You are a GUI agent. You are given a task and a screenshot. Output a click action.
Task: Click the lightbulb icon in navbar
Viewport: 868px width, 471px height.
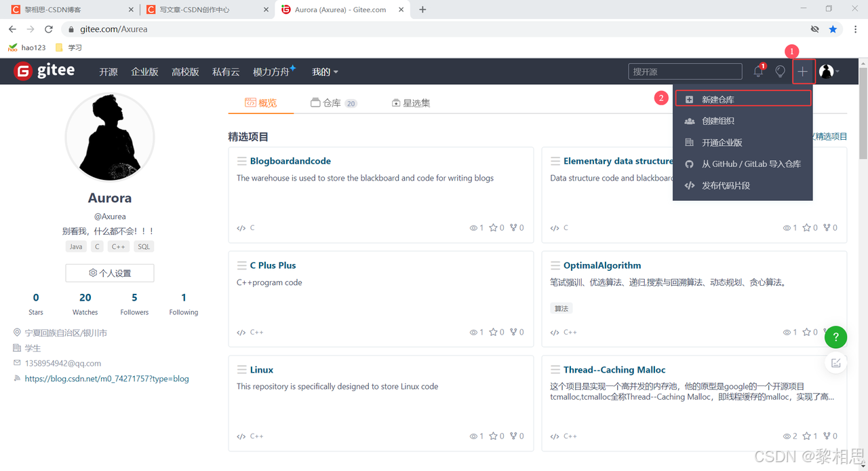click(781, 71)
